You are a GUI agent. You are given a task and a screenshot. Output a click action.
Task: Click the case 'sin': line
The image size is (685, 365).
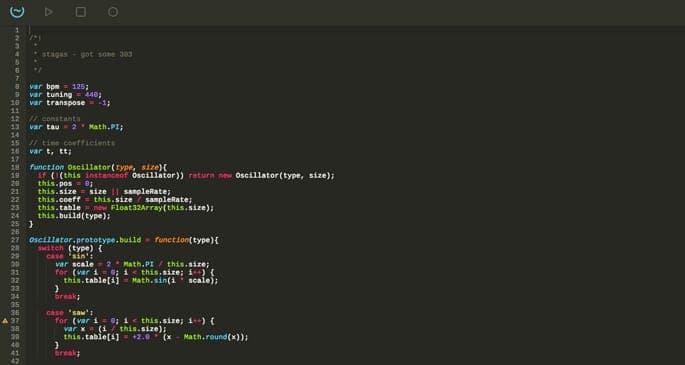click(70, 256)
